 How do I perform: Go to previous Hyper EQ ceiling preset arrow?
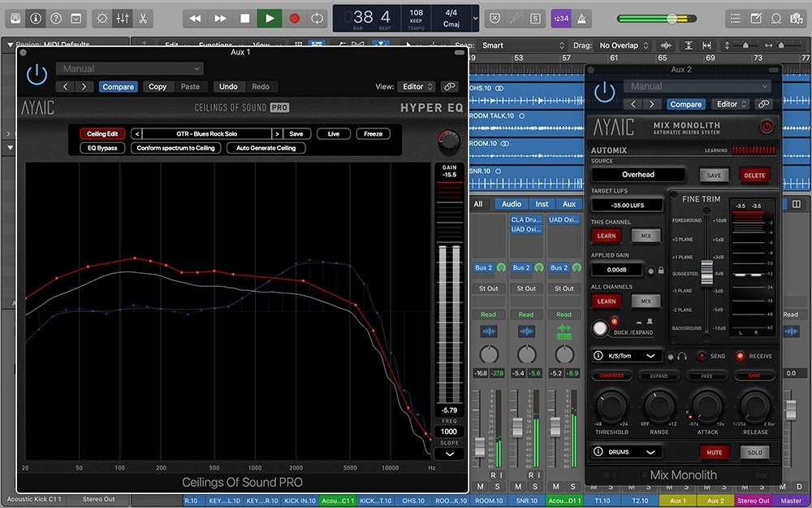[136, 134]
